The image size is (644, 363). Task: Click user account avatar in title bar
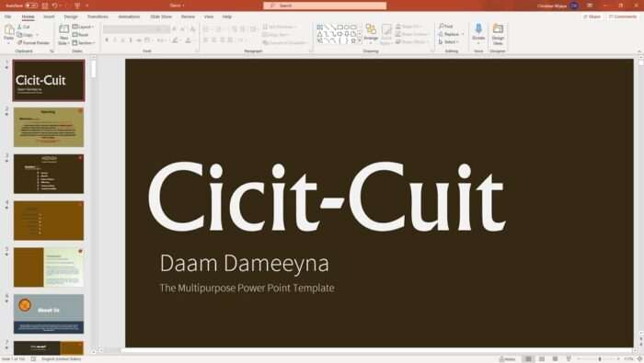point(574,6)
